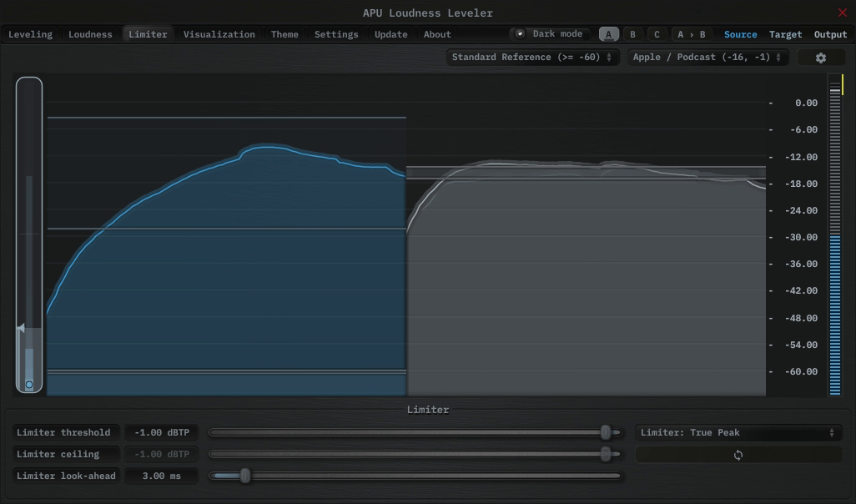Open preferences with the gear icon
Image resolution: width=856 pixels, height=504 pixels.
point(820,57)
